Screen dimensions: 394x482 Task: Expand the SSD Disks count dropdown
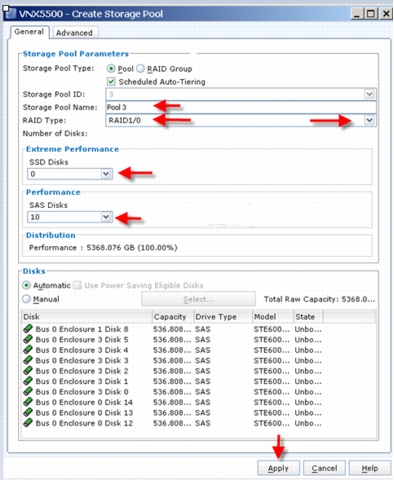click(x=106, y=174)
